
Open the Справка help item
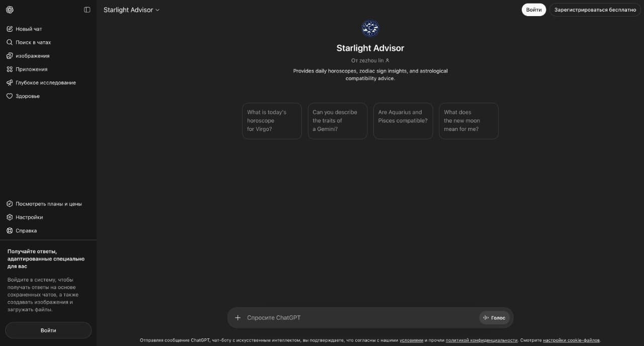click(x=26, y=231)
